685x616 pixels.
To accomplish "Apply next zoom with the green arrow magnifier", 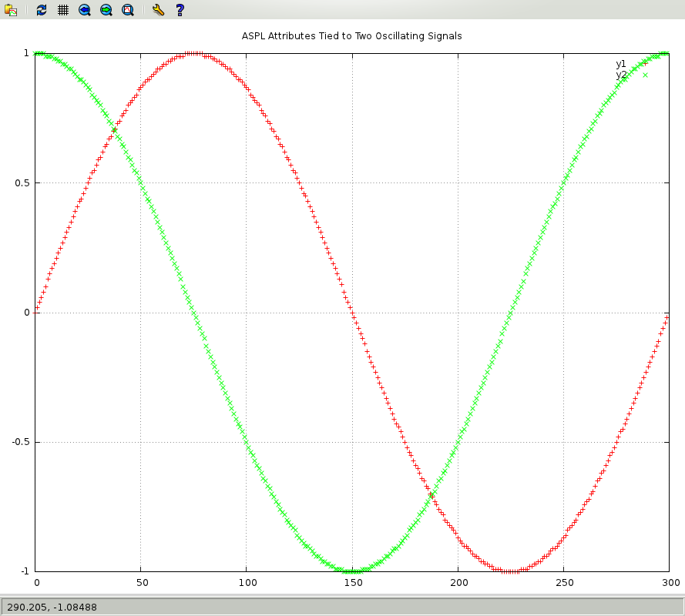I will tap(106, 10).
